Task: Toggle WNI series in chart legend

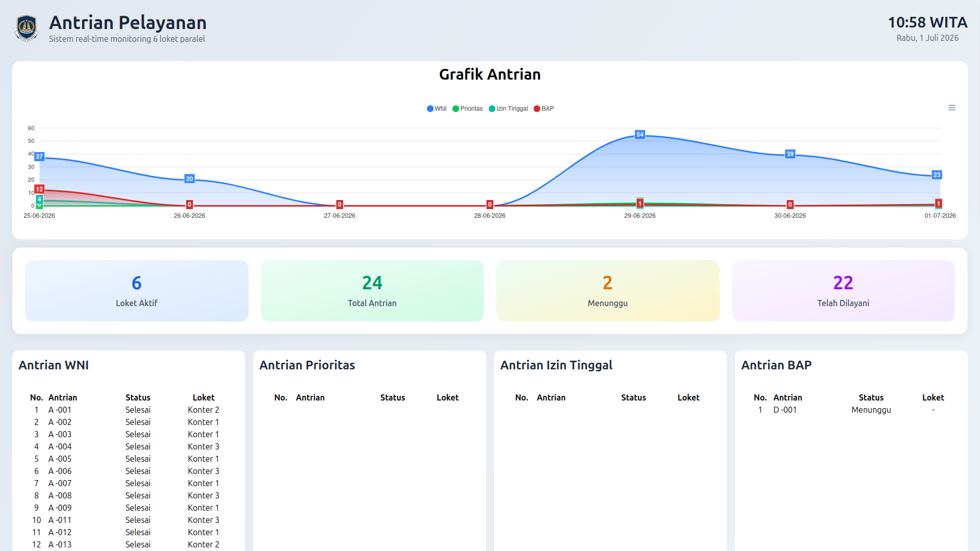Action: (437, 109)
